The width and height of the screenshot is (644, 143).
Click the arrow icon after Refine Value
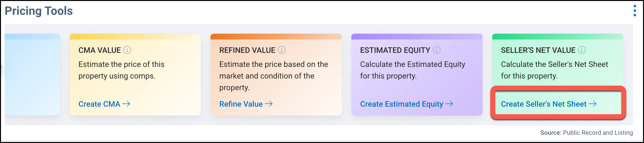coord(269,104)
